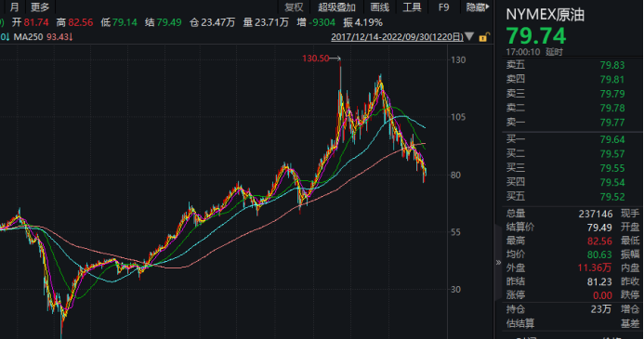Toggle the chart lock icon
This screenshot has height=339, width=644.
coord(484,37)
